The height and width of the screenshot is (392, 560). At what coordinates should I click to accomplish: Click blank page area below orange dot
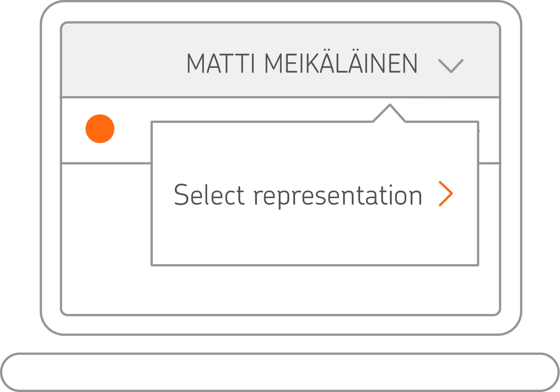[105, 236]
